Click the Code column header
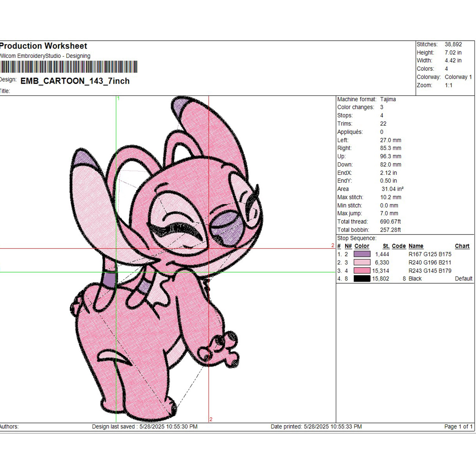This screenshot has height=474, width=476. coord(399,246)
